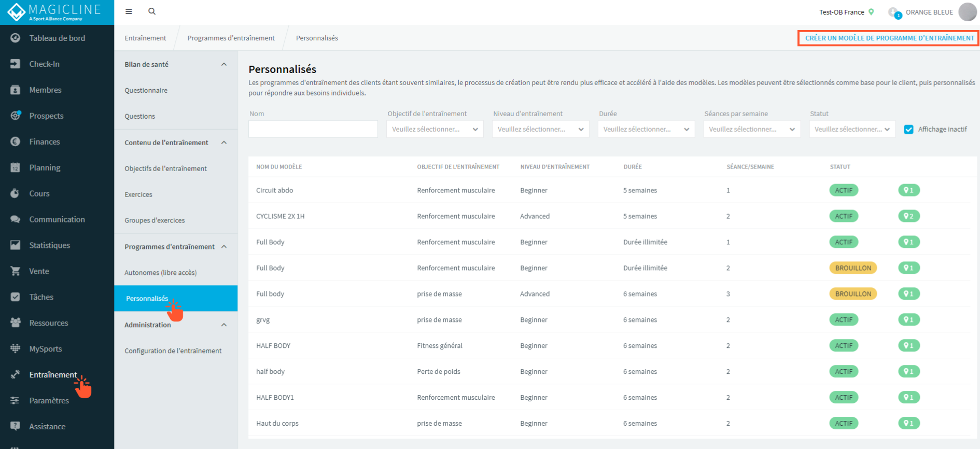
Task: Open the Circuit abdo model row
Action: pos(609,190)
